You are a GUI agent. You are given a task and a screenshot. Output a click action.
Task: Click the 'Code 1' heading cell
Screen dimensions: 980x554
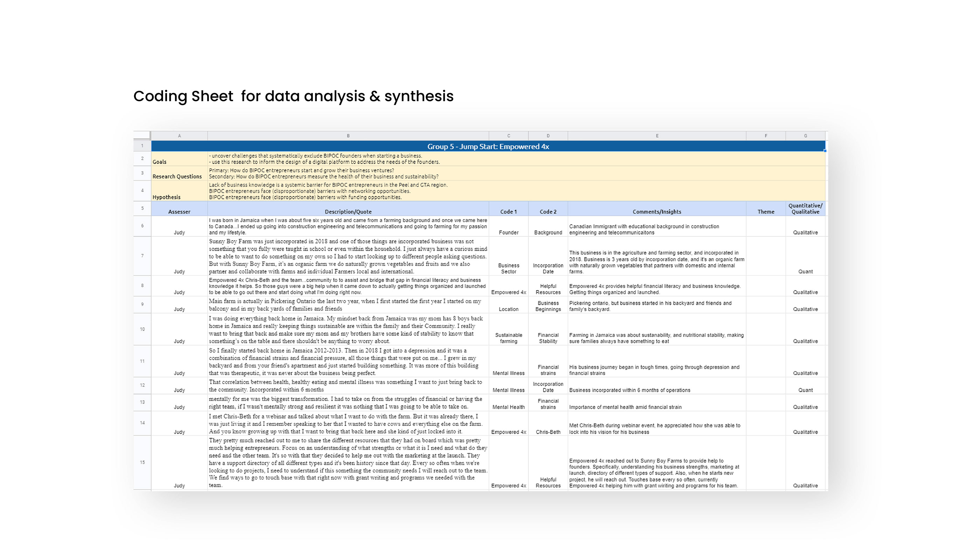tap(509, 209)
